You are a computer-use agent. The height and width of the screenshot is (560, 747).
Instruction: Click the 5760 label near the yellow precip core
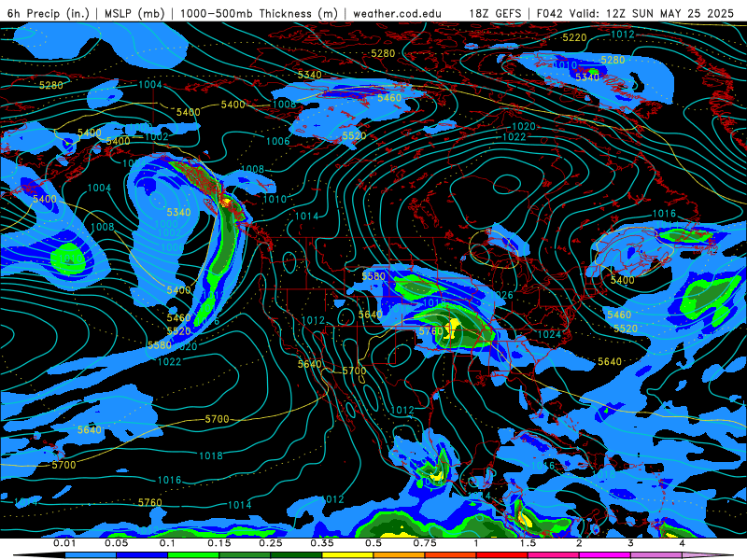[430, 331]
